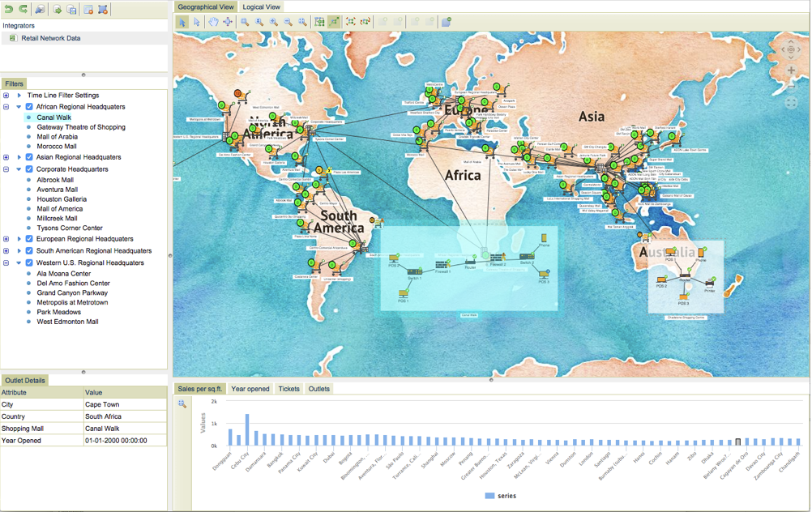The image size is (812, 512).
Task: Click the collapse-nodes icon with red arrows
Action: (351, 22)
